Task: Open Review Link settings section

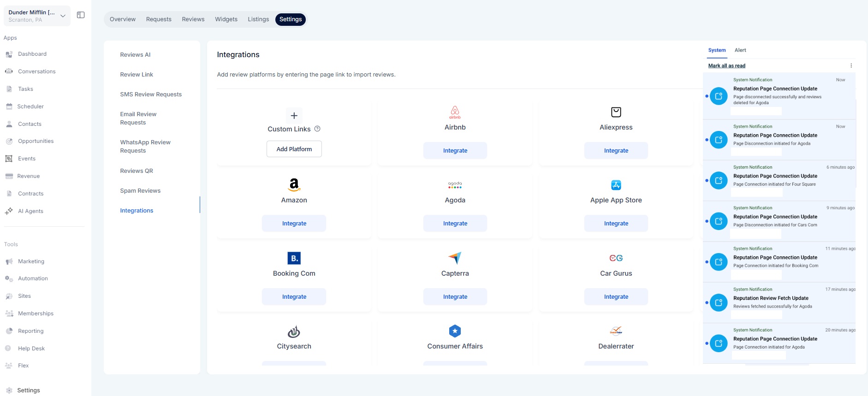Action: click(137, 75)
